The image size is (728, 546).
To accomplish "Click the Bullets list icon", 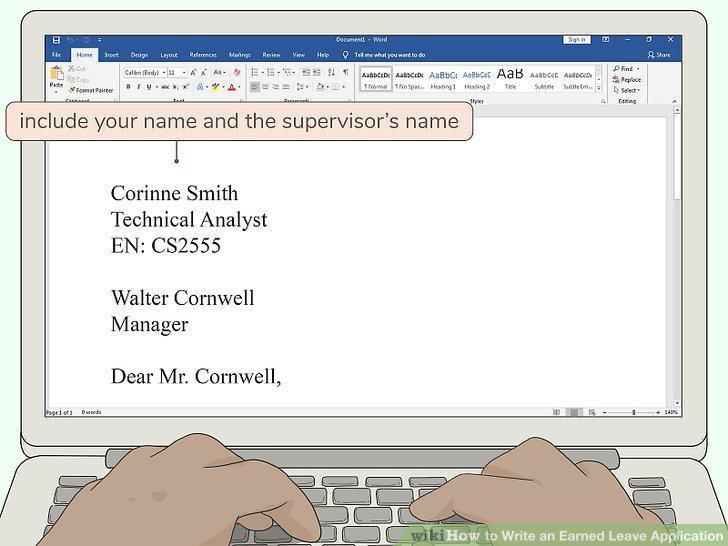I will coord(254,72).
